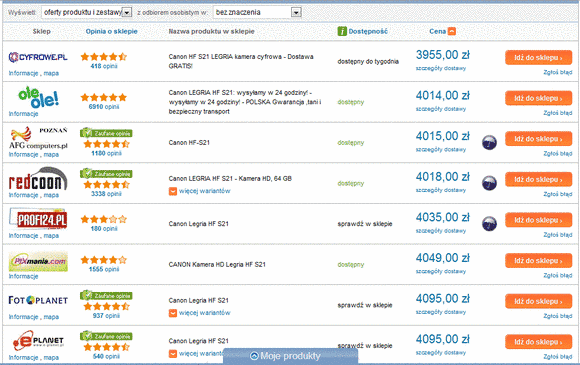Screen dimensions: 580x365
Task: Click the Zaufane opinie badge for FotoPlanet
Action: (x=106, y=295)
